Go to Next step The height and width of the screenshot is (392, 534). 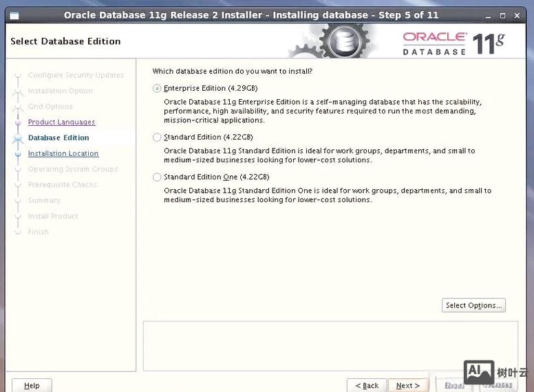(408, 386)
